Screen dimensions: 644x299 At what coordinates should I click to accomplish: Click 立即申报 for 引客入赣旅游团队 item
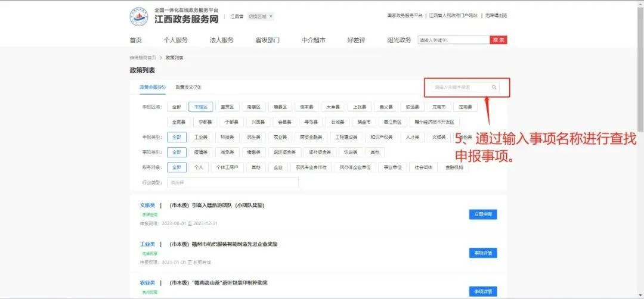point(483,214)
